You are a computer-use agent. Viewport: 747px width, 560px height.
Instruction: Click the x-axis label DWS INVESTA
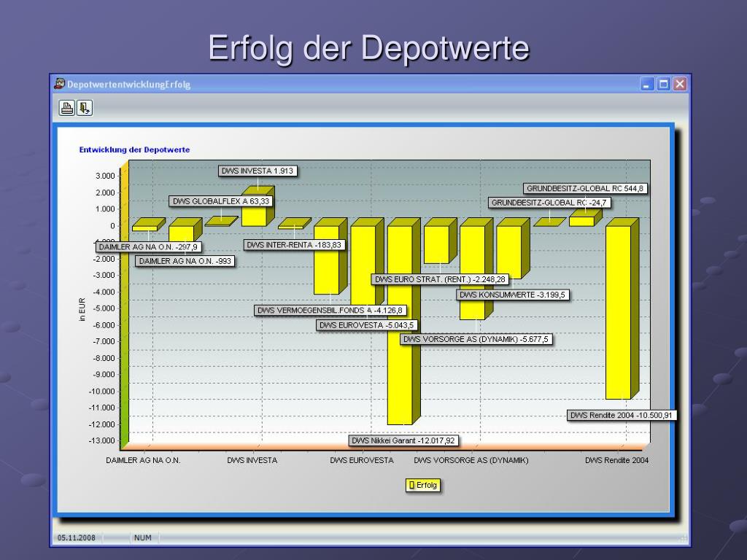click(252, 461)
